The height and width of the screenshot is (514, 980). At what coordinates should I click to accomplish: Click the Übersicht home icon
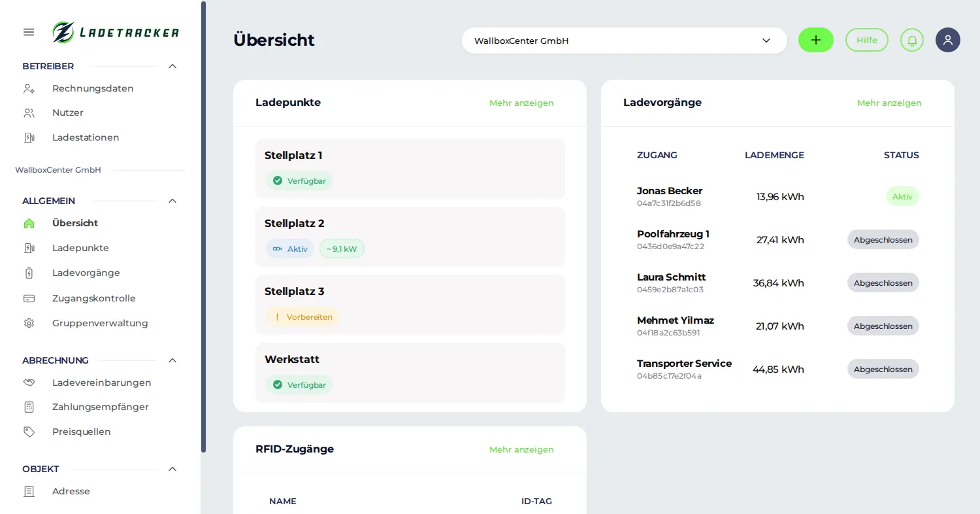coord(29,223)
